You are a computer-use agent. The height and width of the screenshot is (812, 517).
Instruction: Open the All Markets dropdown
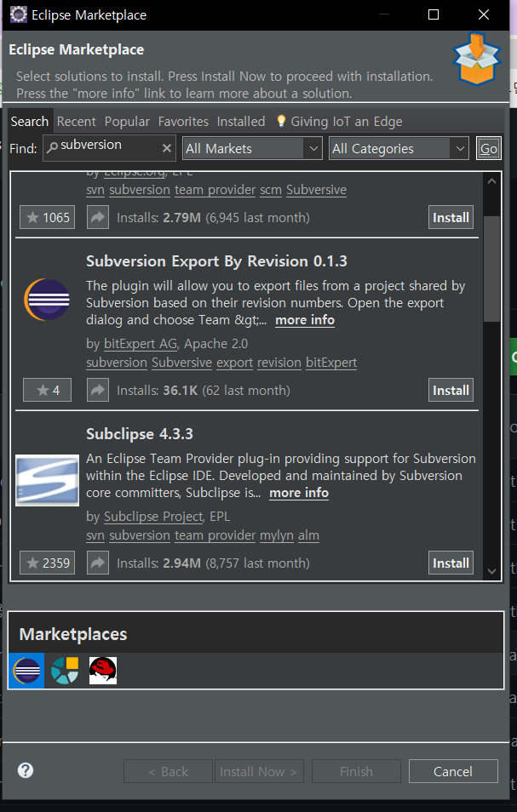[252, 149]
